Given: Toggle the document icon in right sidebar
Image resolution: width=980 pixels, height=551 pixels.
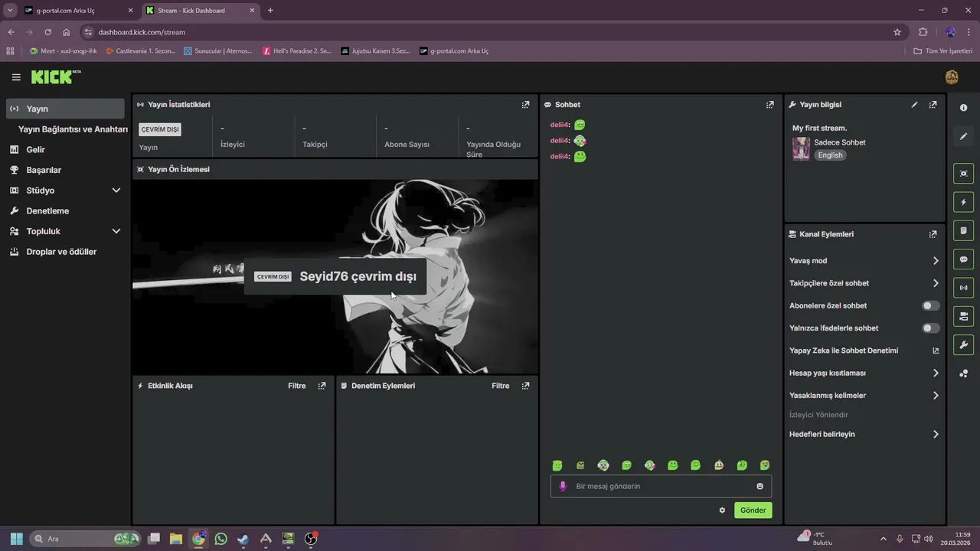Looking at the screenshot, I should pyautogui.click(x=963, y=230).
